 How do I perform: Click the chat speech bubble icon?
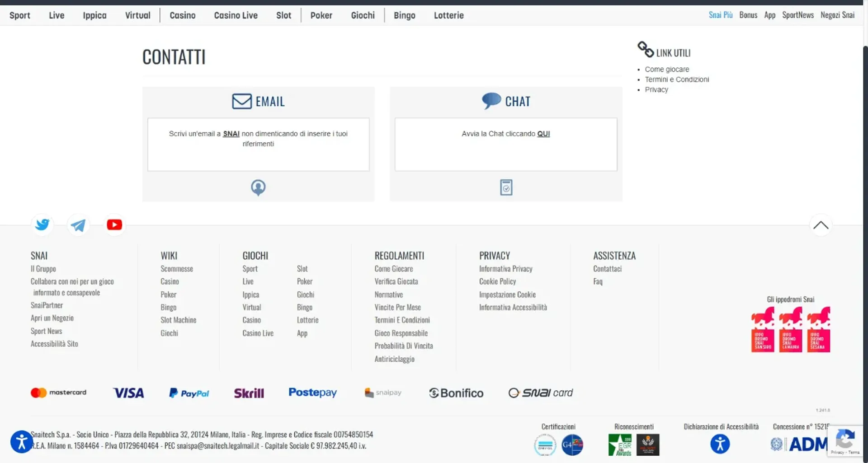pyautogui.click(x=491, y=101)
